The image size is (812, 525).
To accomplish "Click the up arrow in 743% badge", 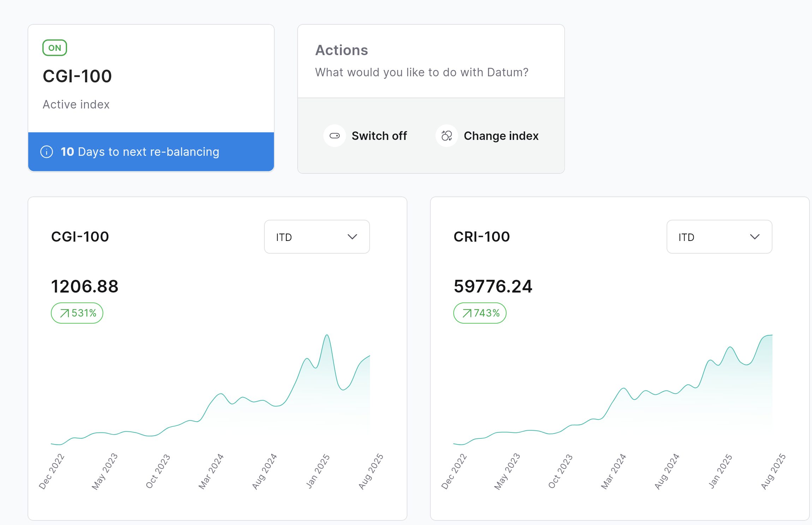I will 467,313.
